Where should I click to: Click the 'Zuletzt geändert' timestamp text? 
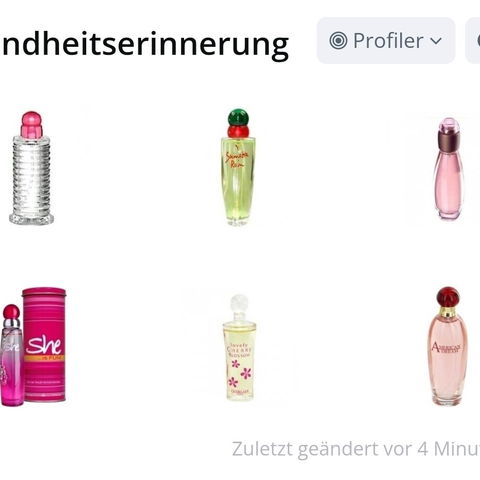coord(356,449)
